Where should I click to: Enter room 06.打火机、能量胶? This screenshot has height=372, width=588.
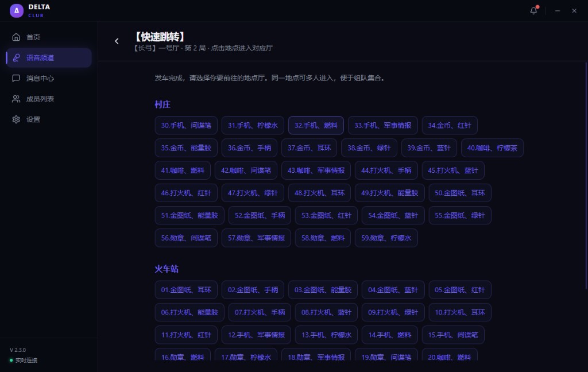(x=189, y=312)
